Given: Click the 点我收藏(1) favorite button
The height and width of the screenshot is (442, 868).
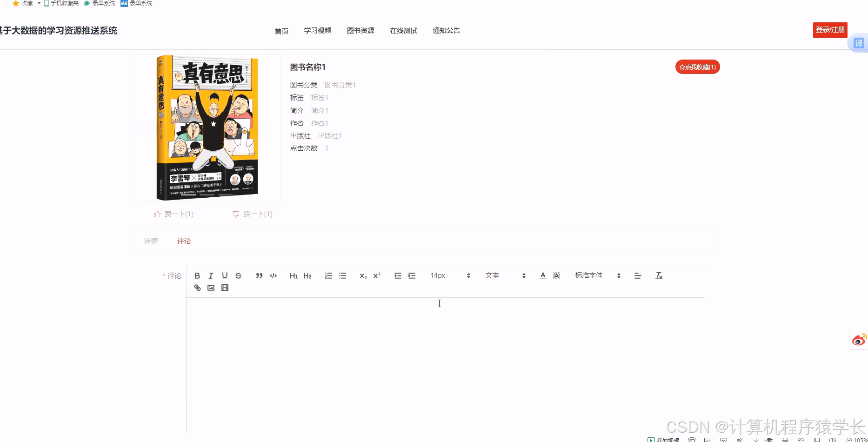Looking at the screenshot, I should point(697,67).
